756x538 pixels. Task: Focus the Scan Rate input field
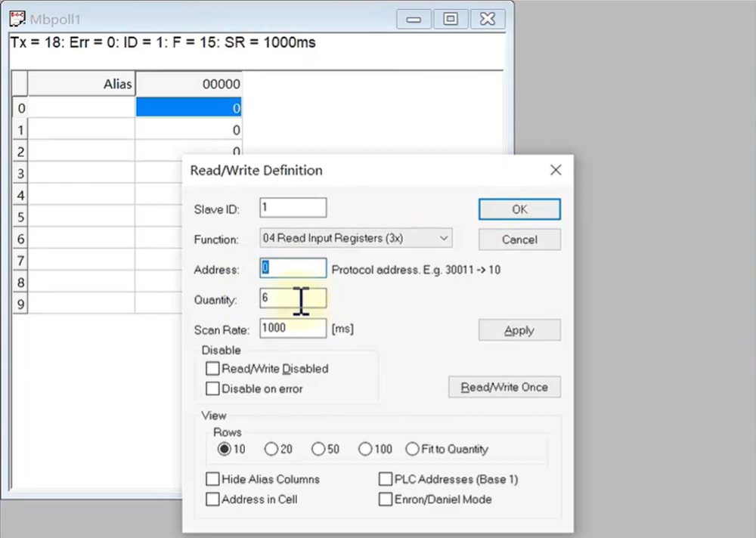coord(293,328)
